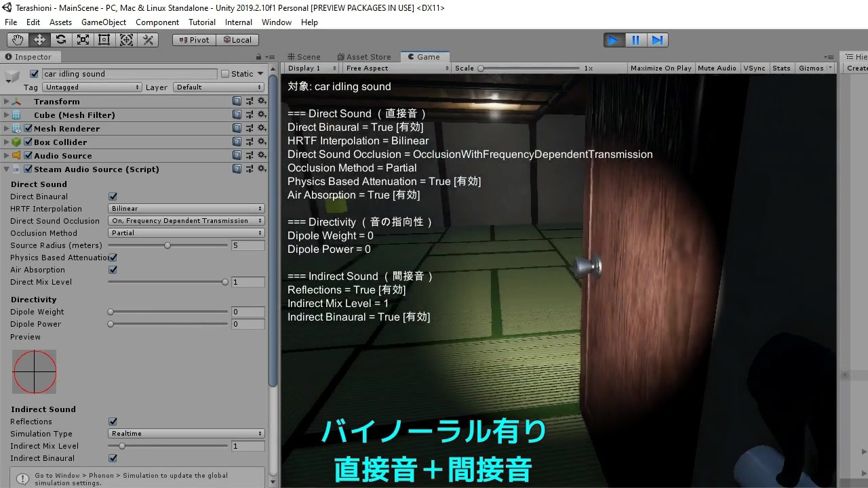
Task: Select the Rotate tool
Action: pos(60,39)
